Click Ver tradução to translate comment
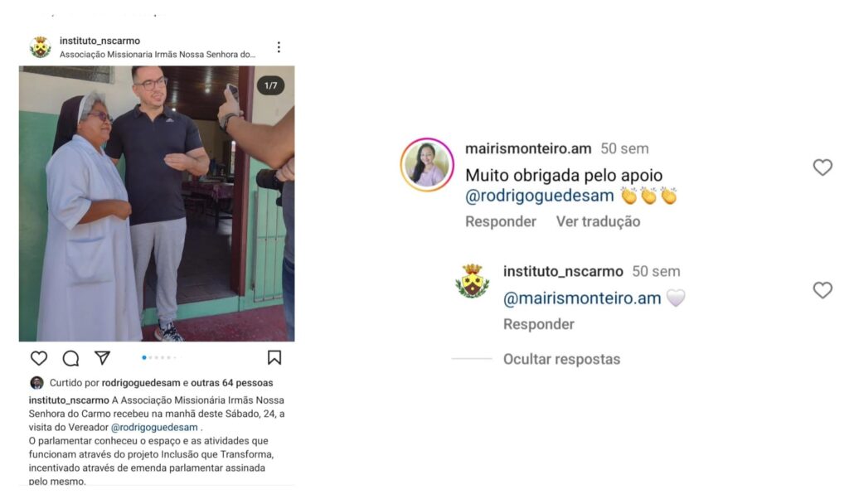The height and width of the screenshot is (504, 849). point(598,221)
